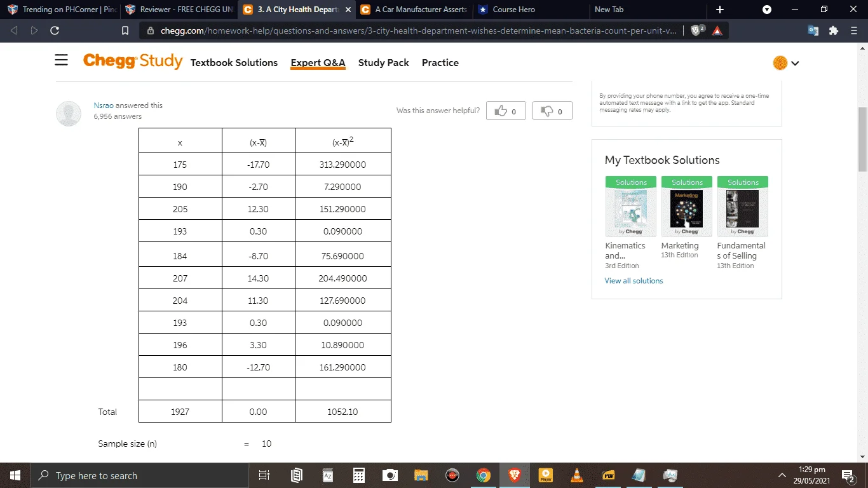Click My Textbook Solutions heading
This screenshot has width=868, height=488.
pos(662,160)
